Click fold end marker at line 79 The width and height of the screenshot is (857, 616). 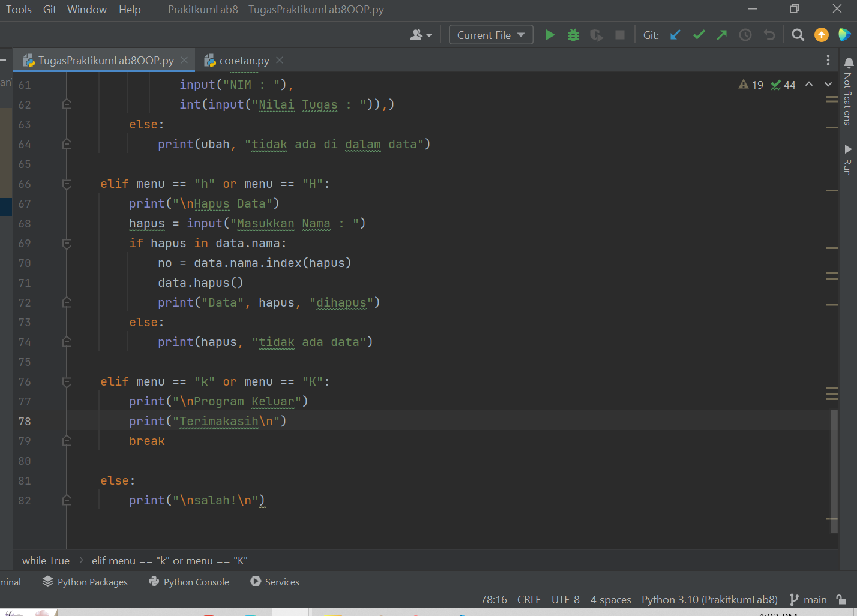pos(67,441)
